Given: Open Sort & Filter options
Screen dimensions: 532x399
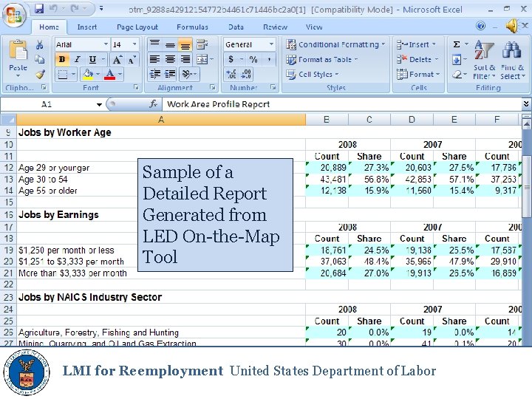Looking at the screenshot, I should pyautogui.click(x=484, y=61).
